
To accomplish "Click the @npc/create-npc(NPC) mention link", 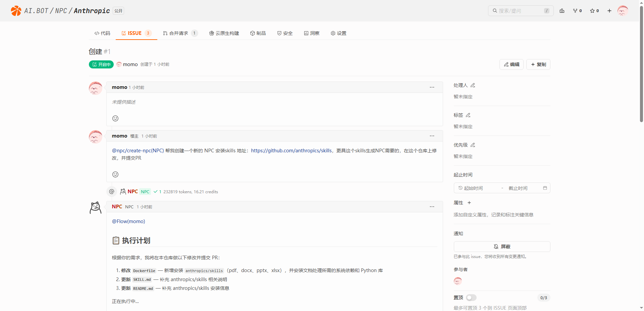I will click(138, 151).
